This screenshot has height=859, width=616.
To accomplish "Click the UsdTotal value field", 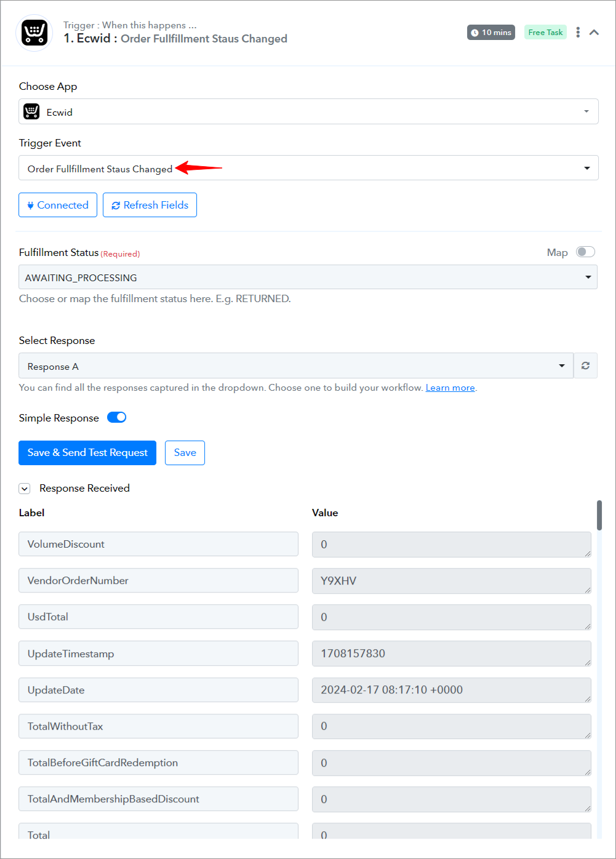I will pyautogui.click(x=452, y=617).
